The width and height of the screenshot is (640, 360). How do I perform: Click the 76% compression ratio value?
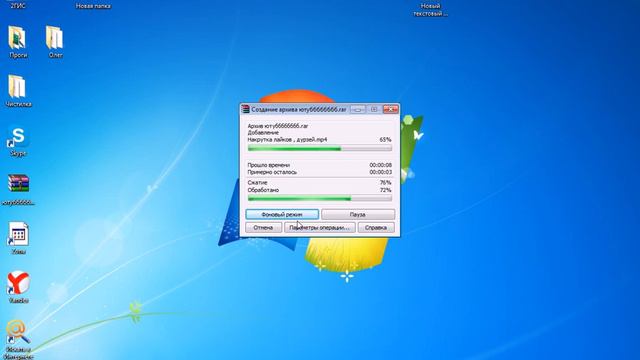pos(386,182)
